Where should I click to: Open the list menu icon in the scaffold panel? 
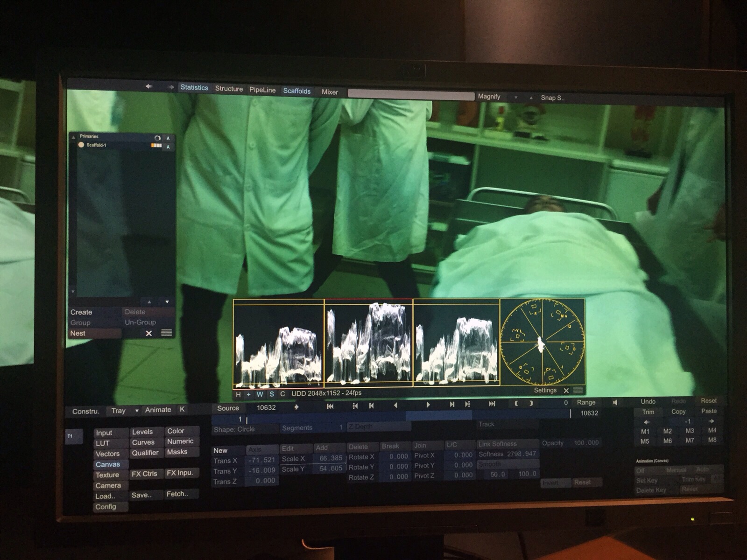(x=166, y=333)
